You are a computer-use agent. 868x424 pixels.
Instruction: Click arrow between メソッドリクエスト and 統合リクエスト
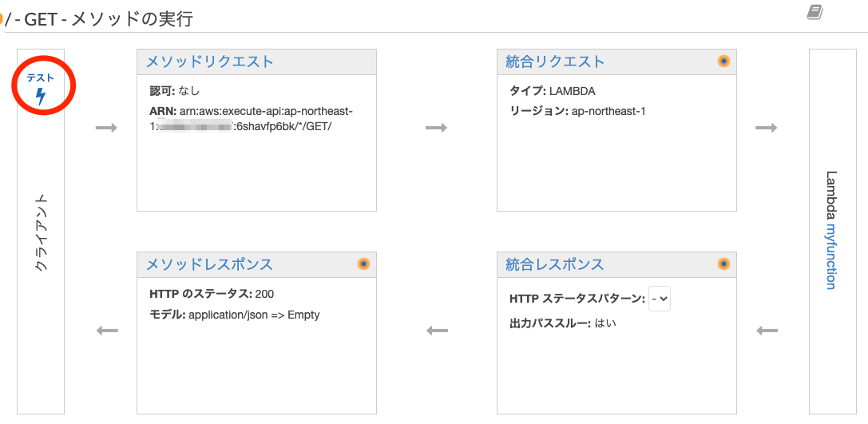point(436,128)
